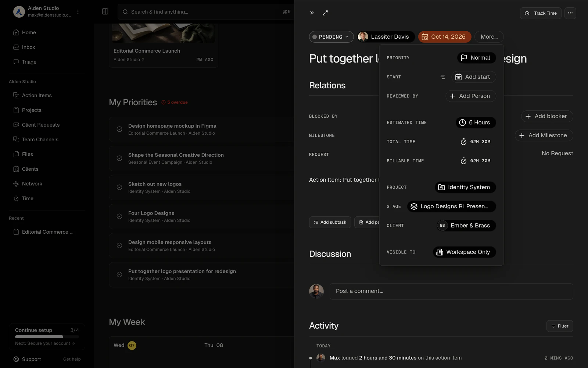Open the PENDING status dropdown

pyautogui.click(x=331, y=37)
